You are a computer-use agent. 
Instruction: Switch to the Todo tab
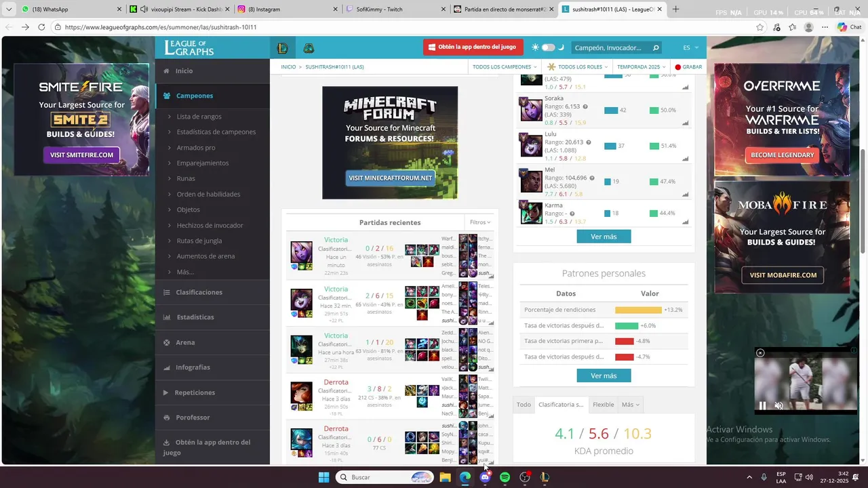524,405
